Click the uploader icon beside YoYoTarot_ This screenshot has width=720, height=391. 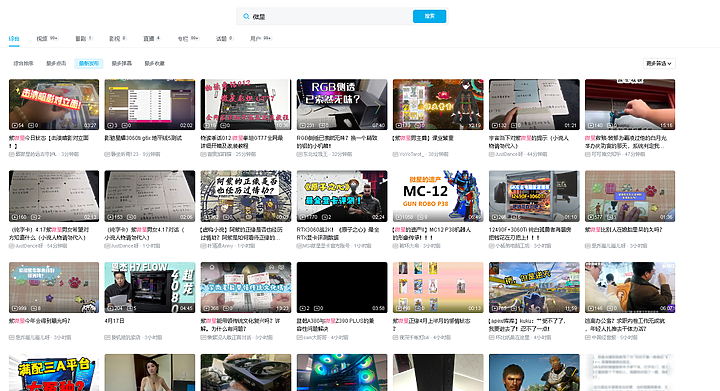point(395,155)
